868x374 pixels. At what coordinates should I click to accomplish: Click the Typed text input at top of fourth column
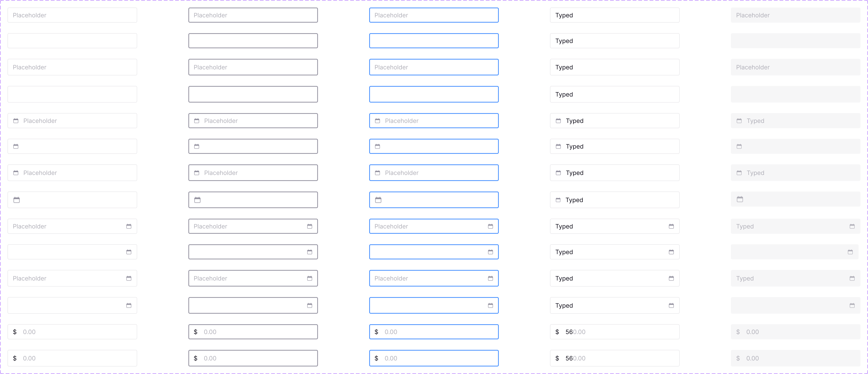point(615,15)
